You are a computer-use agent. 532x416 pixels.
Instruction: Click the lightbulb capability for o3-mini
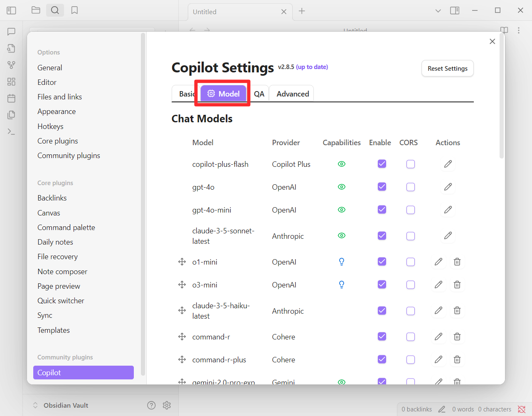(342, 285)
